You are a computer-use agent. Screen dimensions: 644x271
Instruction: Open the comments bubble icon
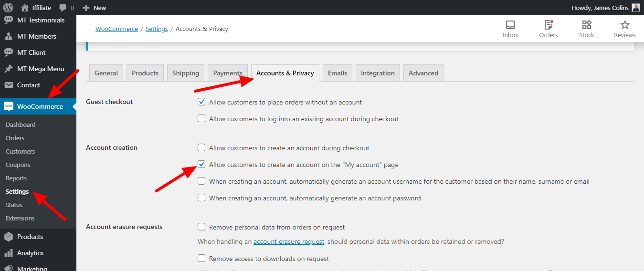pos(63,8)
